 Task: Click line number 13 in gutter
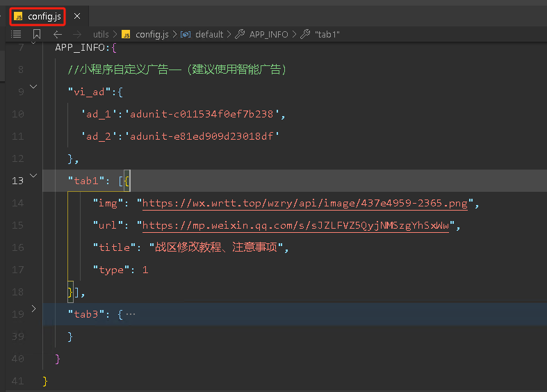(x=18, y=181)
